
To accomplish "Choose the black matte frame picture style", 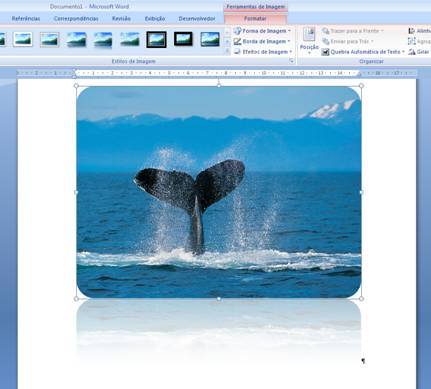I will [x=183, y=39].
